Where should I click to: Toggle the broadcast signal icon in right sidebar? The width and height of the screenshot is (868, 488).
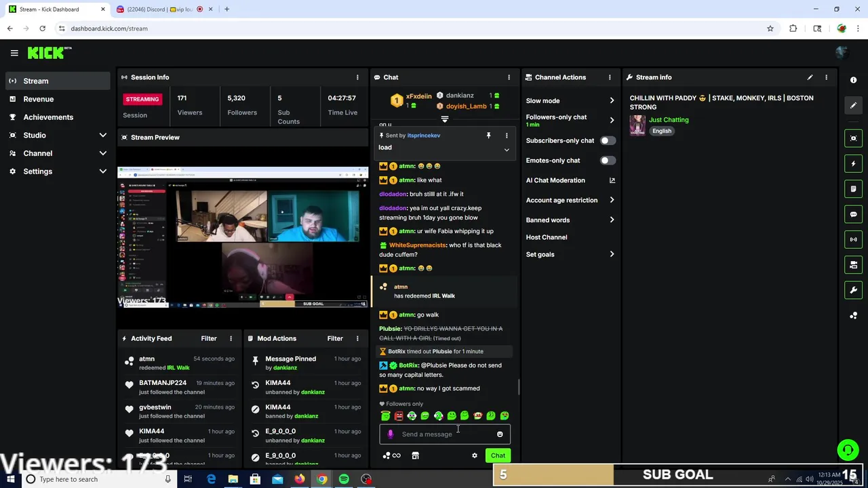853,239
